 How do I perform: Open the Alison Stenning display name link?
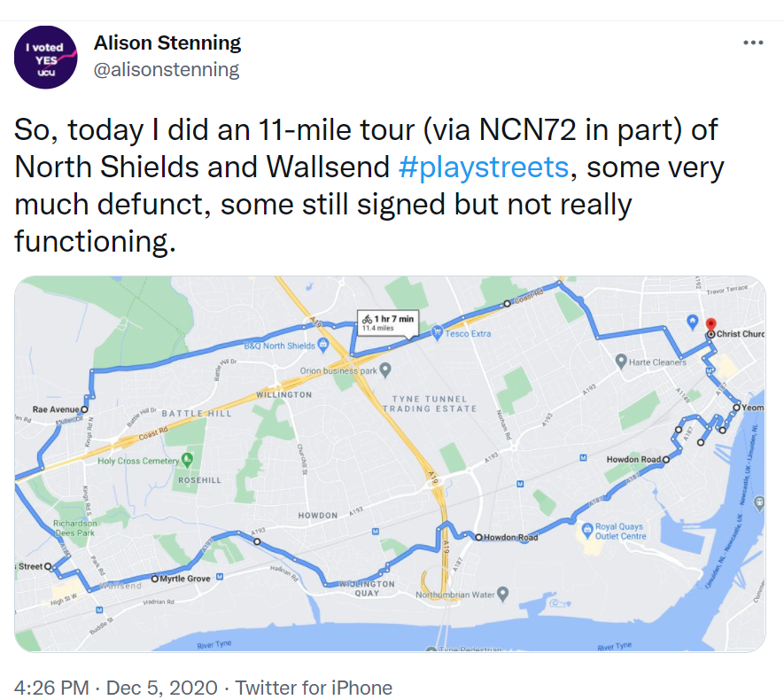(167, 43)
